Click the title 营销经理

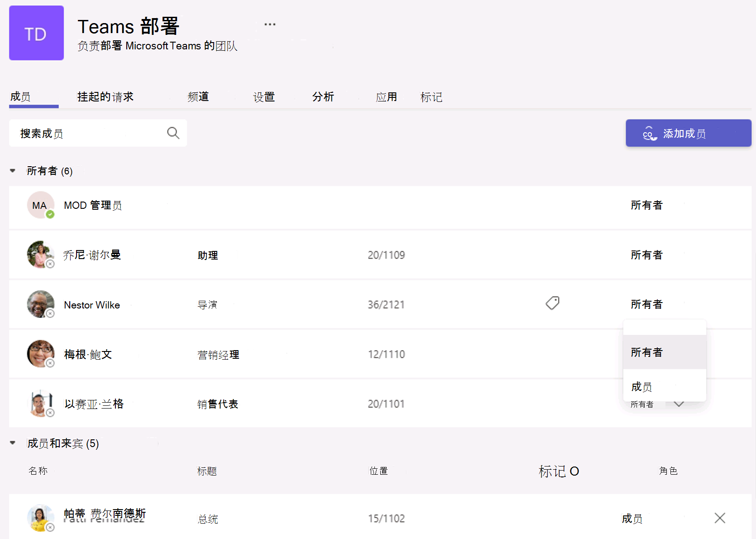pyautogui.click(x=218, y=355)
